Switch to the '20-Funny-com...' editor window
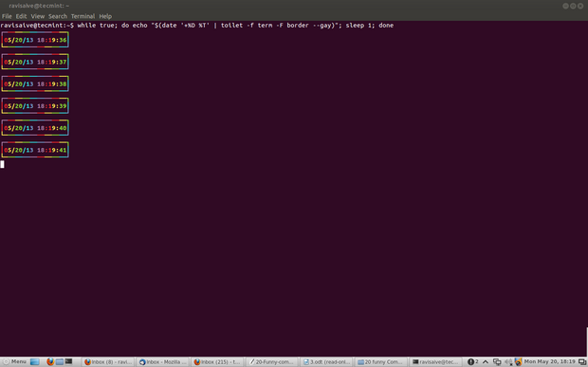 tap(272, 362)
